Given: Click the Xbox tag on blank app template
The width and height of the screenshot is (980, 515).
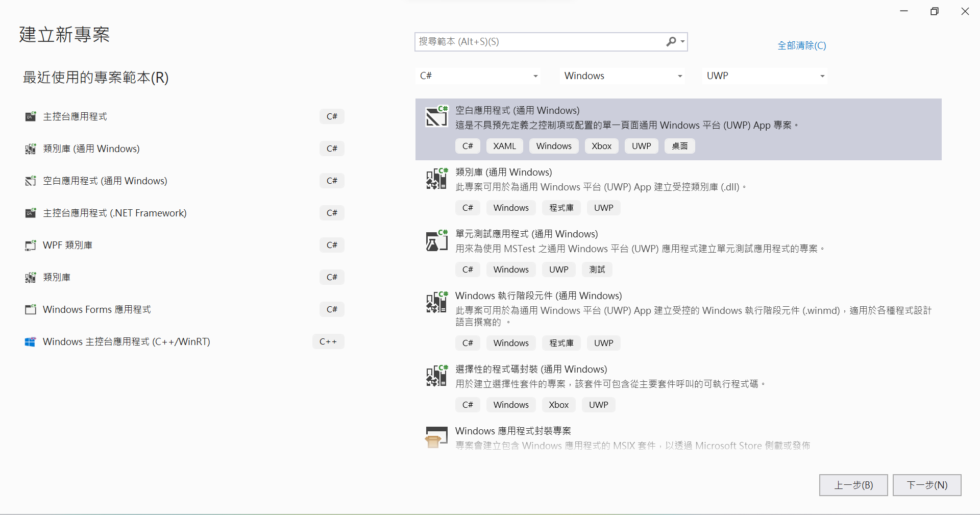Looking at the screenshot, I should [x=601, y=146].
